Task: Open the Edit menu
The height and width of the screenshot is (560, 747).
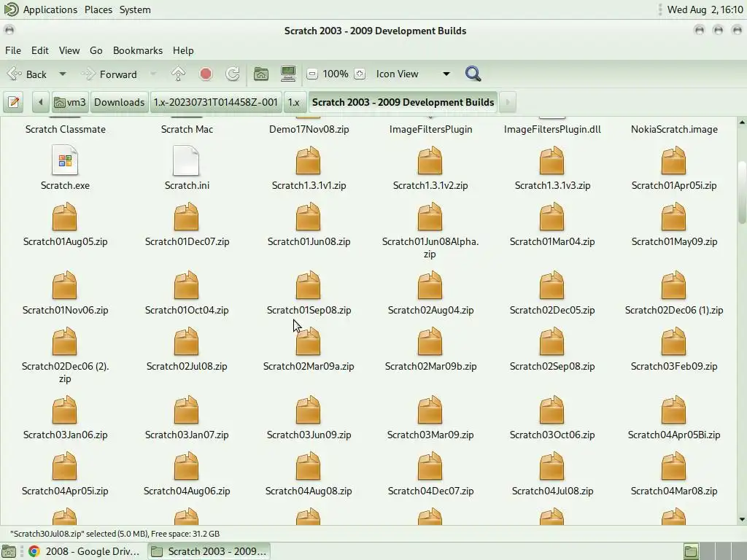Action: tap(40, 50)
